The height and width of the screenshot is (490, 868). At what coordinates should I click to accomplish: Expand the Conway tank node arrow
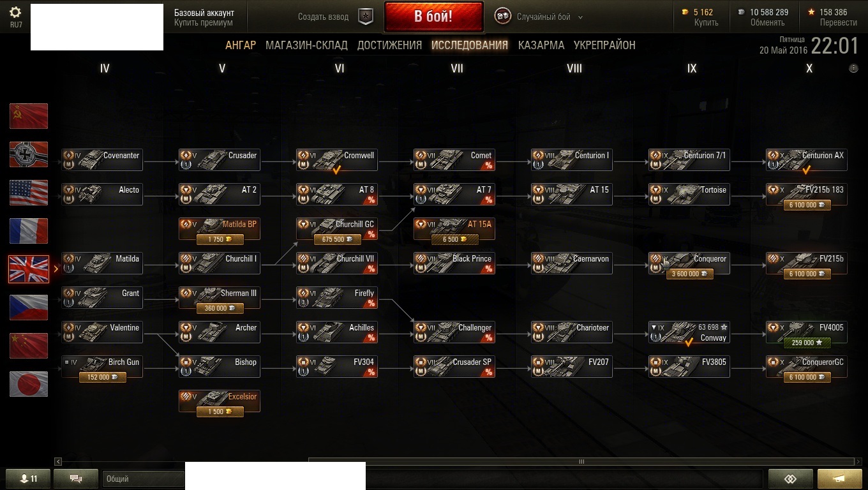point(654,327)
